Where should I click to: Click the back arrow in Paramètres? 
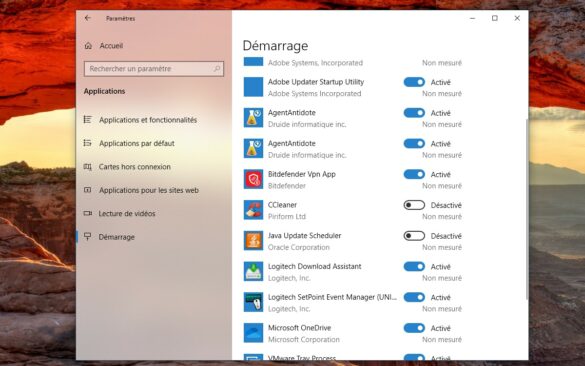pos(88,18)
